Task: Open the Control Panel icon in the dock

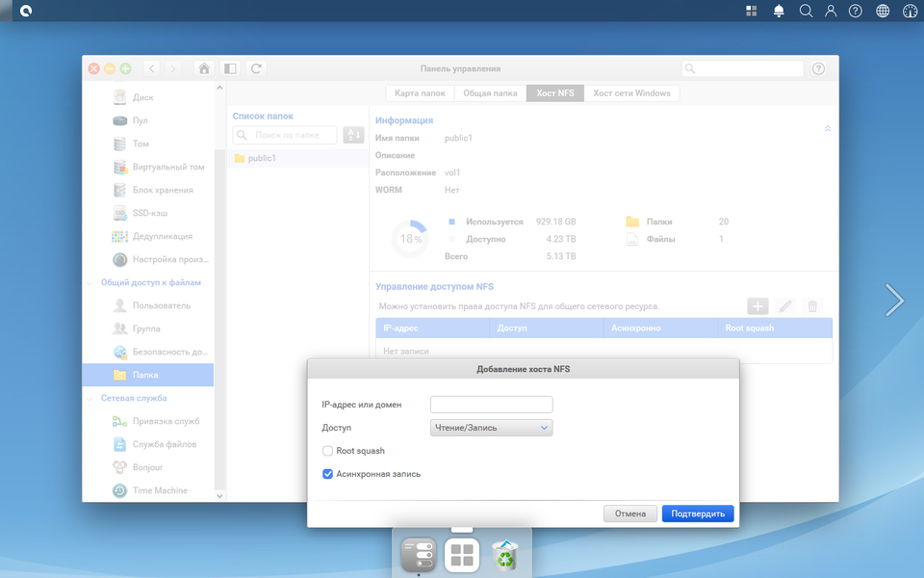Action: coord(419,555)
